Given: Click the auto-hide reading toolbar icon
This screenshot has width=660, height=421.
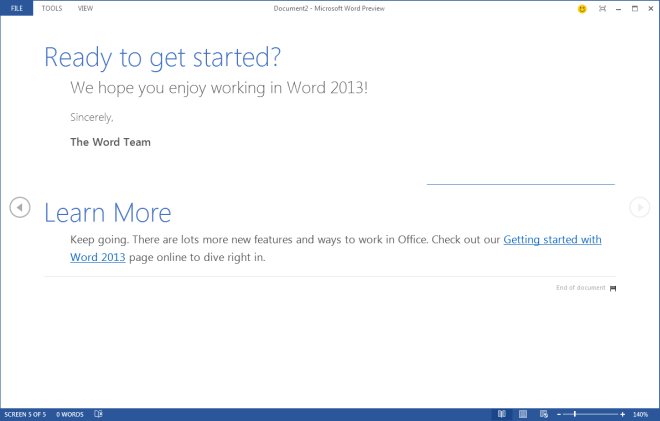Looking at the screenshot, I should pyautogui.click(x=602, y=8).
